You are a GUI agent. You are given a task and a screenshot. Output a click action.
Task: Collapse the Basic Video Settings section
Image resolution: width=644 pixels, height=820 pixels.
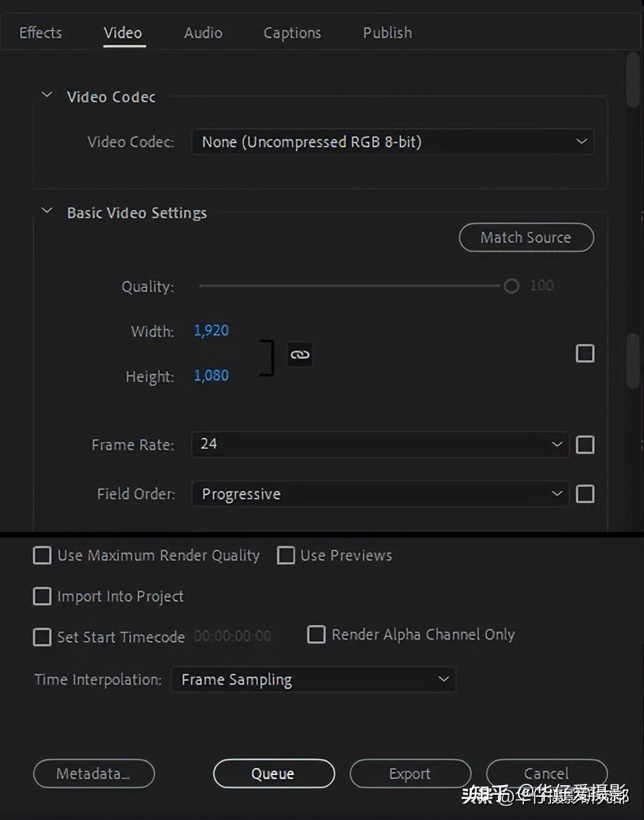(47, 211)
